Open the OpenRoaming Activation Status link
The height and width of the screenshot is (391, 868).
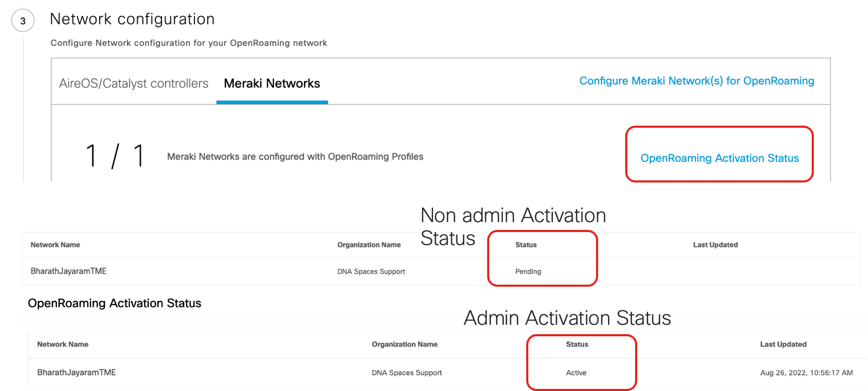click(x=719, y=158)
